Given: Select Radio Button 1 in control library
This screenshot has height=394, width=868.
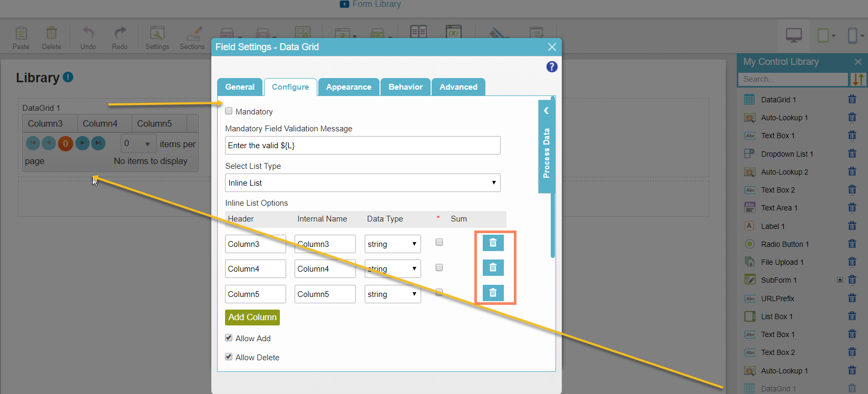Looking at the screenshot, I should click(x=784, y=244).
